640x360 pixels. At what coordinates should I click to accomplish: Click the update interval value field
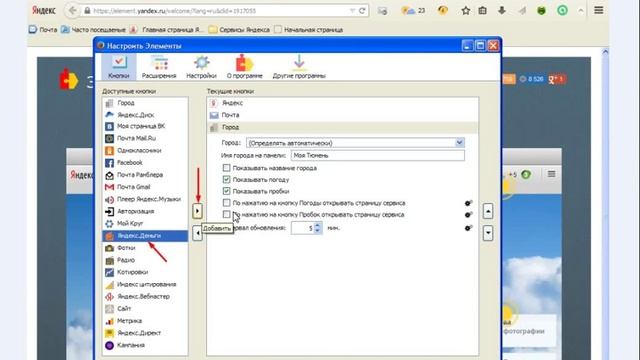click(302, 228)
